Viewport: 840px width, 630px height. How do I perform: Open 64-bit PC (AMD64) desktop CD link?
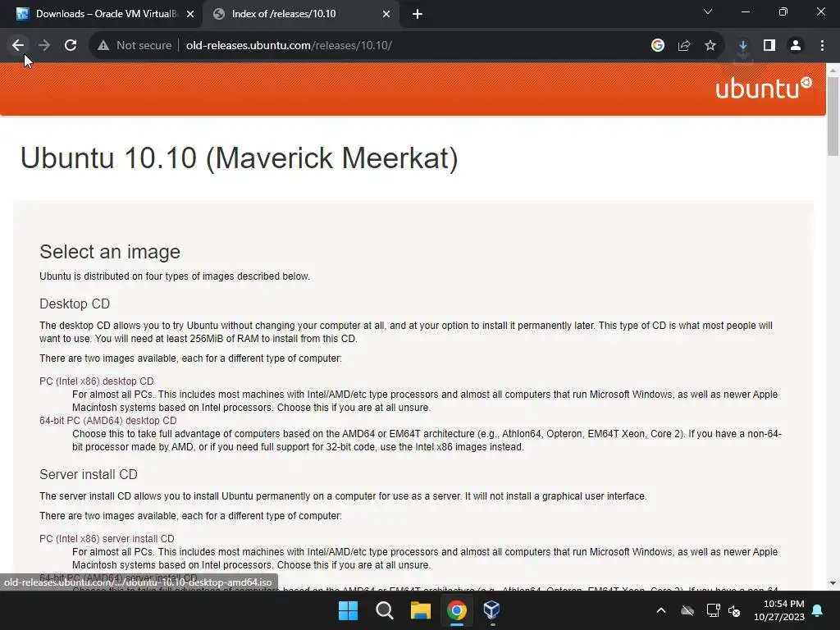click(107, 421)
